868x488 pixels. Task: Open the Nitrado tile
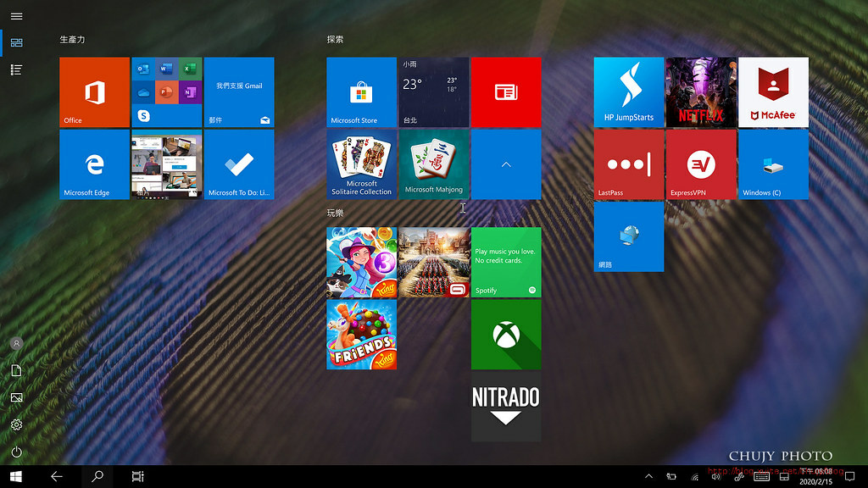(506, 407)
